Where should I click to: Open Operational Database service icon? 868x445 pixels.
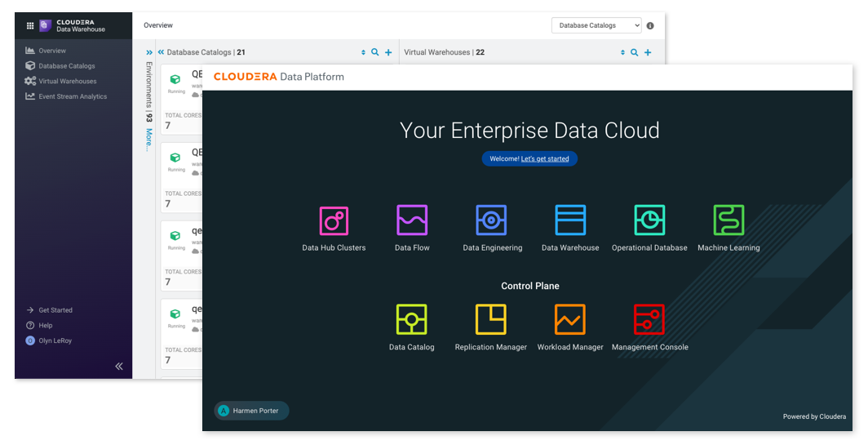[649, 220]
